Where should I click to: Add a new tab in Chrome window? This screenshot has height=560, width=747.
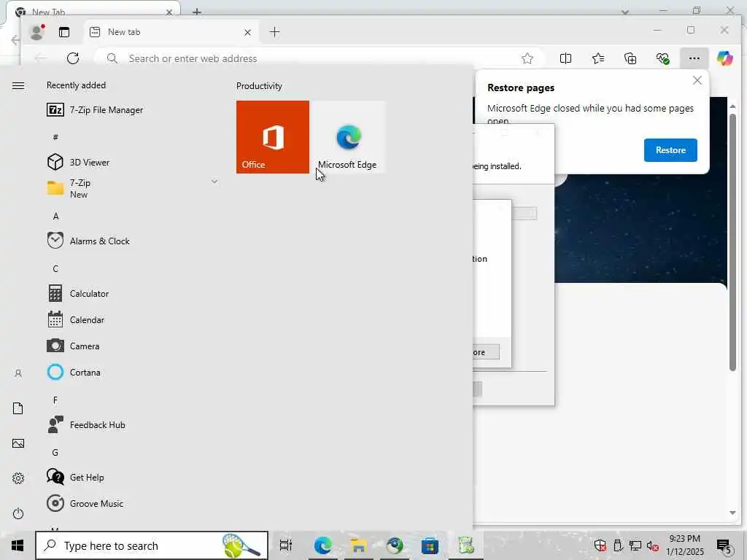point(197,12)
